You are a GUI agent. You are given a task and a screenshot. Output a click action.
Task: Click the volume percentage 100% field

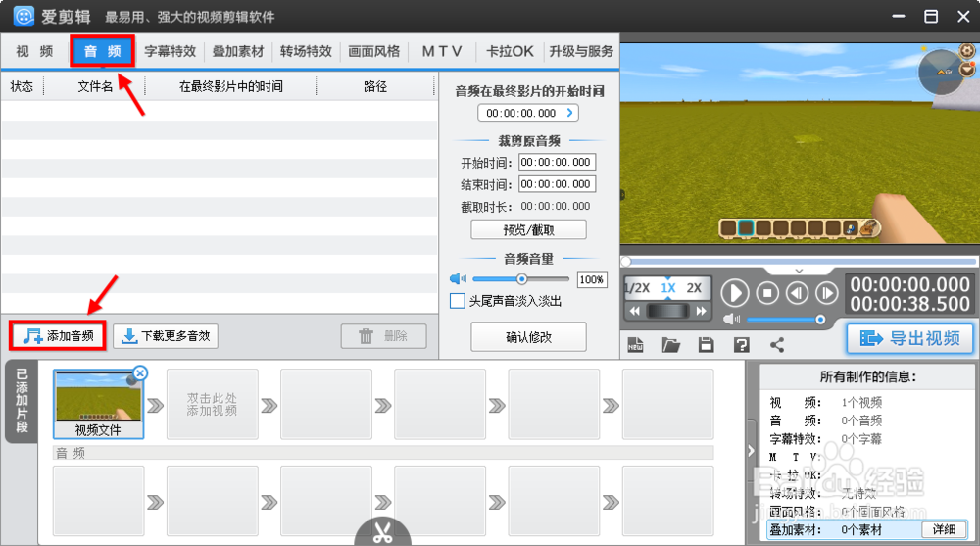[x=591, y=279]
